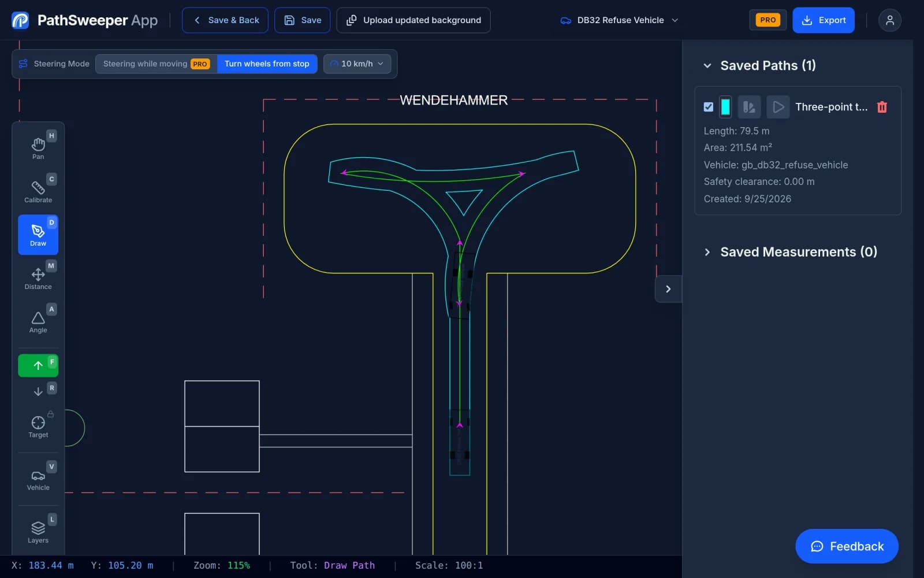Open the DB32 Refuse Vehicle selector
Image resolution: width=924 pixels, height=578 pixels.
pos(619,20)
